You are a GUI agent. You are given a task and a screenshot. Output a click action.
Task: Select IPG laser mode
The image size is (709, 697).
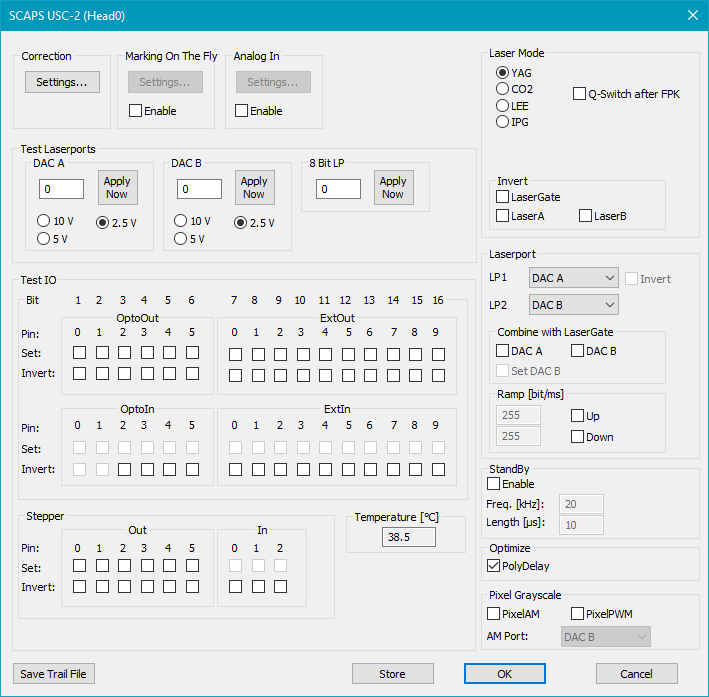click(503, 122)
